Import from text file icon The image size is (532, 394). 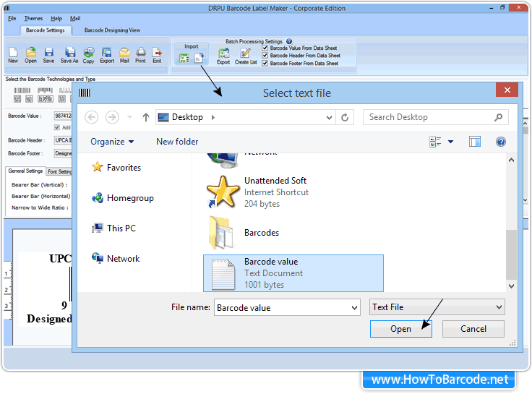pyautogui.click(x=199, y=59)
